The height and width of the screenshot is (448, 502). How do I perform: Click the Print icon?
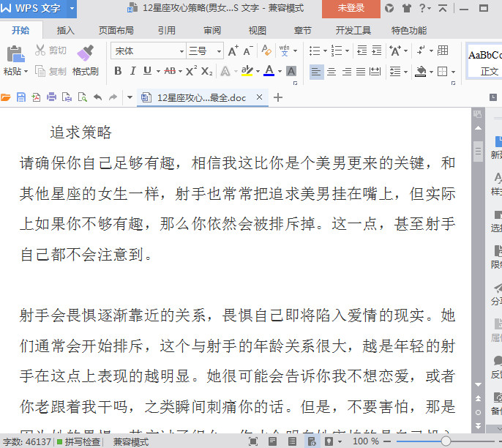(51, 97)
